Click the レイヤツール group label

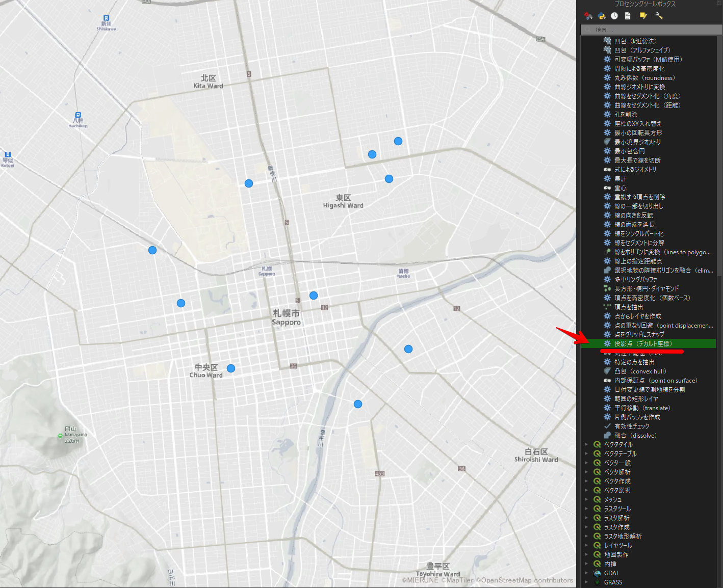tap(618, 545)
